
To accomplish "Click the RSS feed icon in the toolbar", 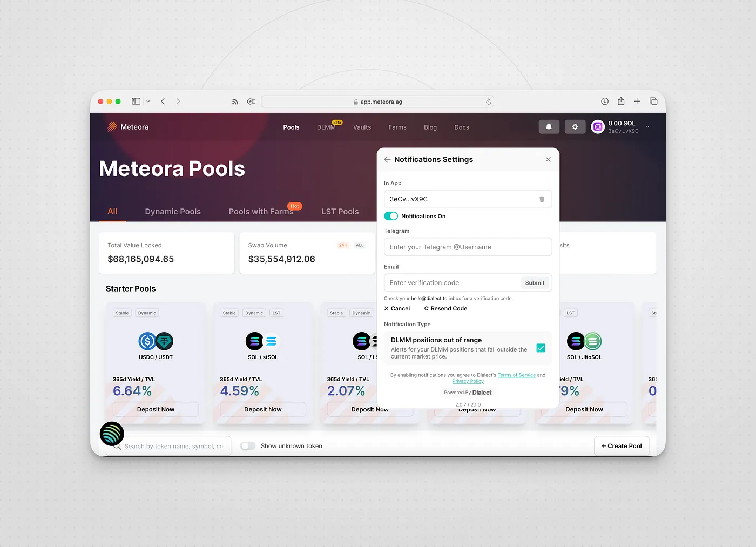I will 235,102.
